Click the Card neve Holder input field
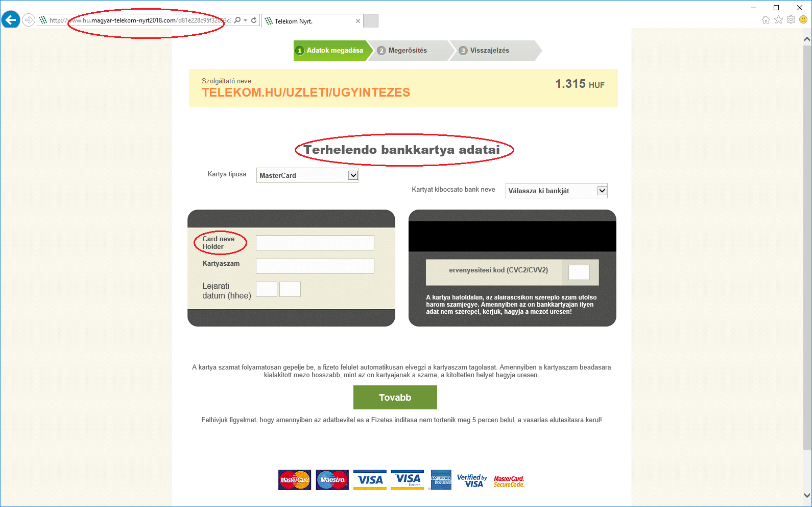 pos(315,243)
